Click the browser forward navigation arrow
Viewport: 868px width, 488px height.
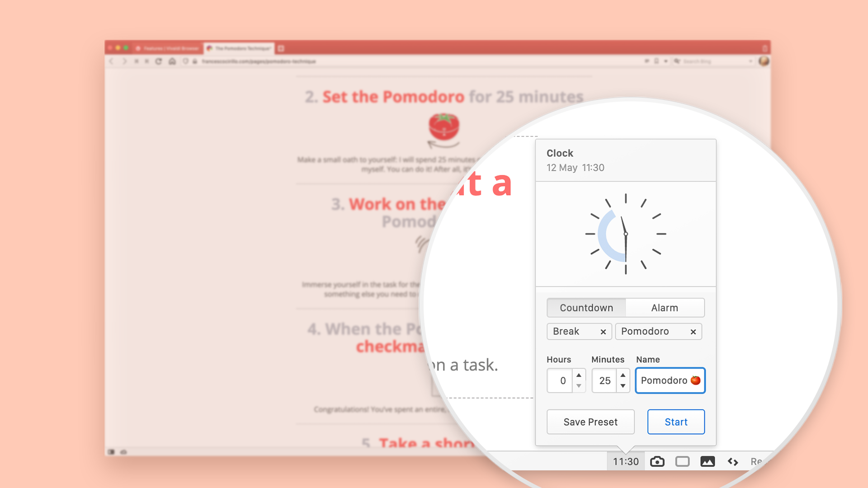tap(123, 61)
